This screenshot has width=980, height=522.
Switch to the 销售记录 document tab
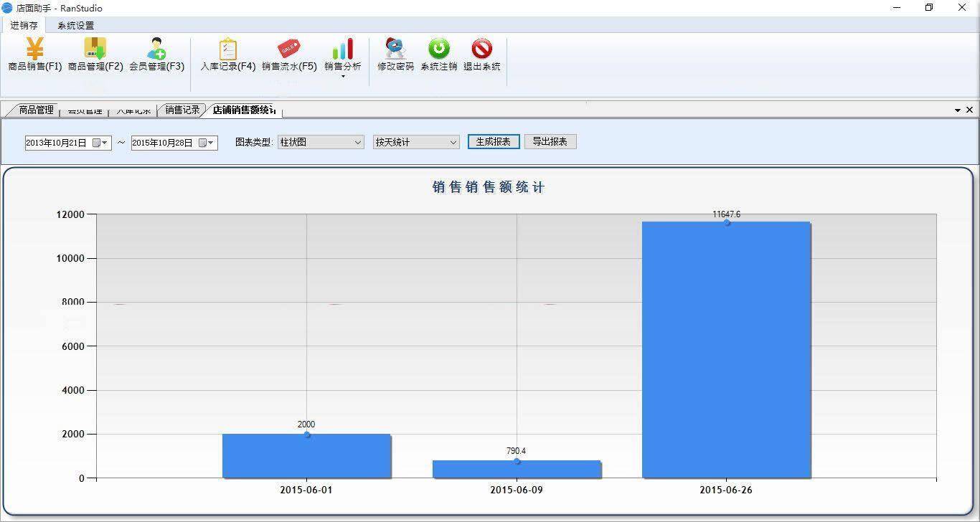(x=182, y=110)
